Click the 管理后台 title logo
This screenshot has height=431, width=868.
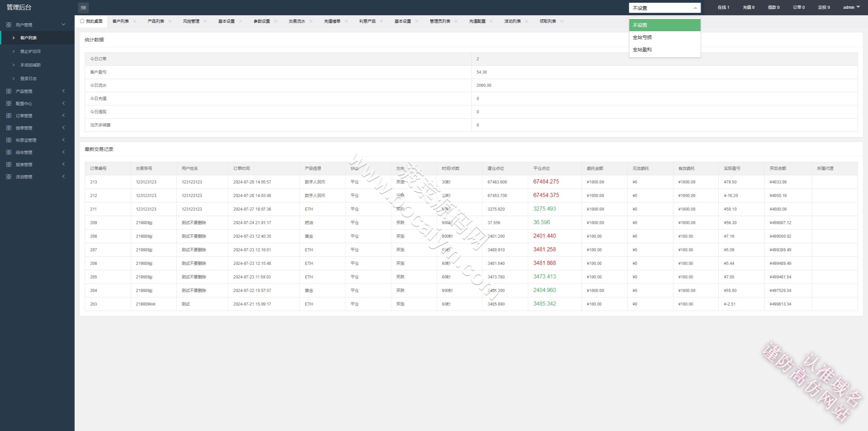click(x=19, y=7)
